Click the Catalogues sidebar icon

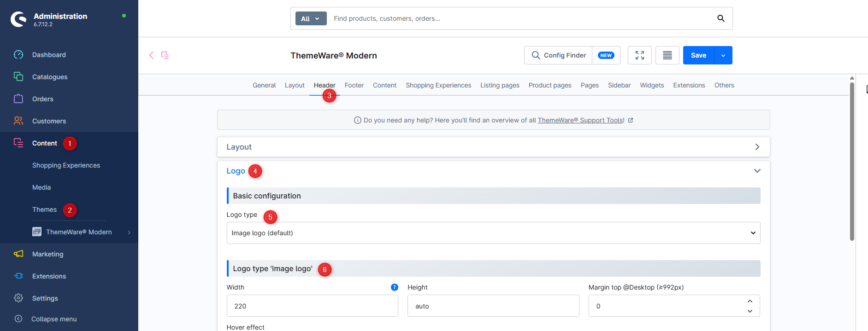pos(18,77)
